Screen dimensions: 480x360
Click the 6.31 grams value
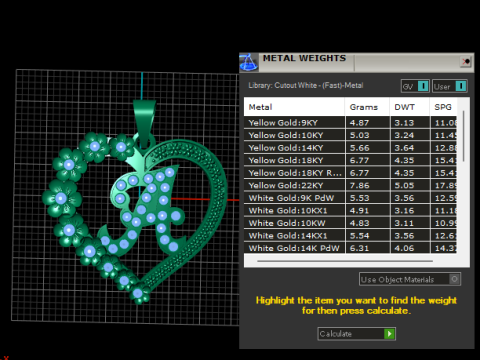coord(359,248)
